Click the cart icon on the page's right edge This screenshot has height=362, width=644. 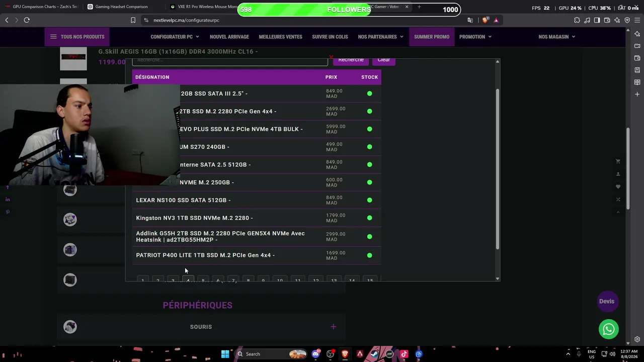click(618, 161)
